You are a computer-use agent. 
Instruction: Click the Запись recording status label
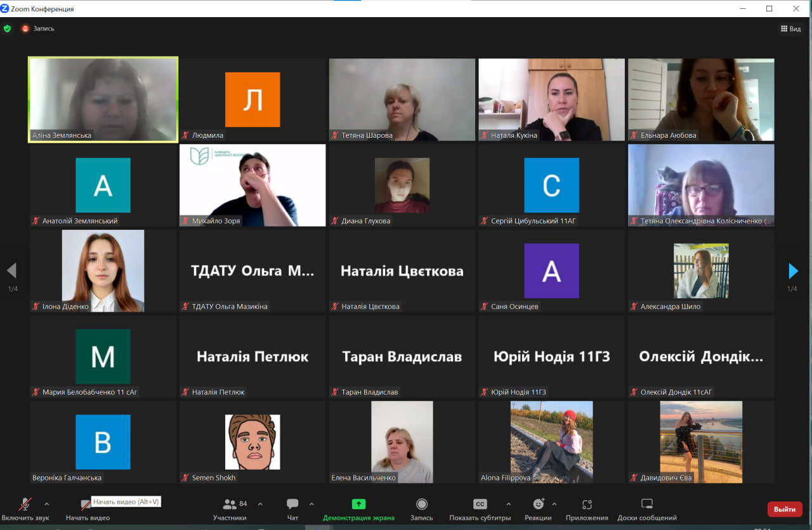(x=44, y=29)
